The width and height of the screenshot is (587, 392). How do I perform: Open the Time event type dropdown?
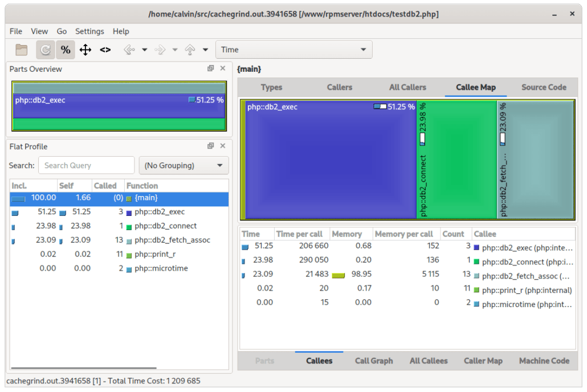click(x=293, y=50)
